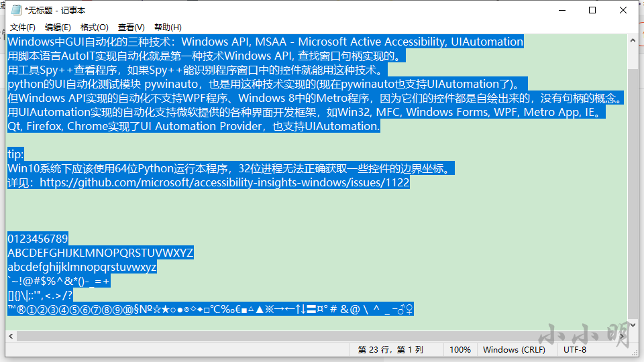The width and height of the screenshot is (644, 362).
Task: Click the symbols line `~!@#$%^&*()-_=+
Action: click(59, 281)
